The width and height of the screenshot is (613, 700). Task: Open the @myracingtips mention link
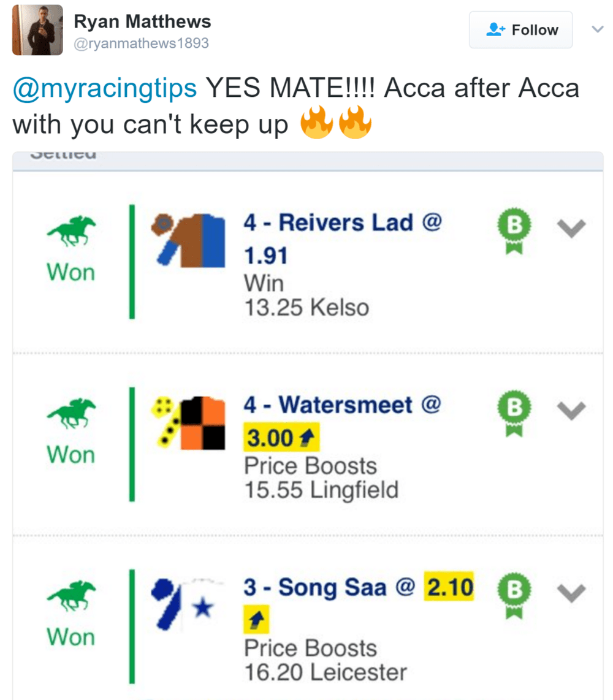[105, 89]
